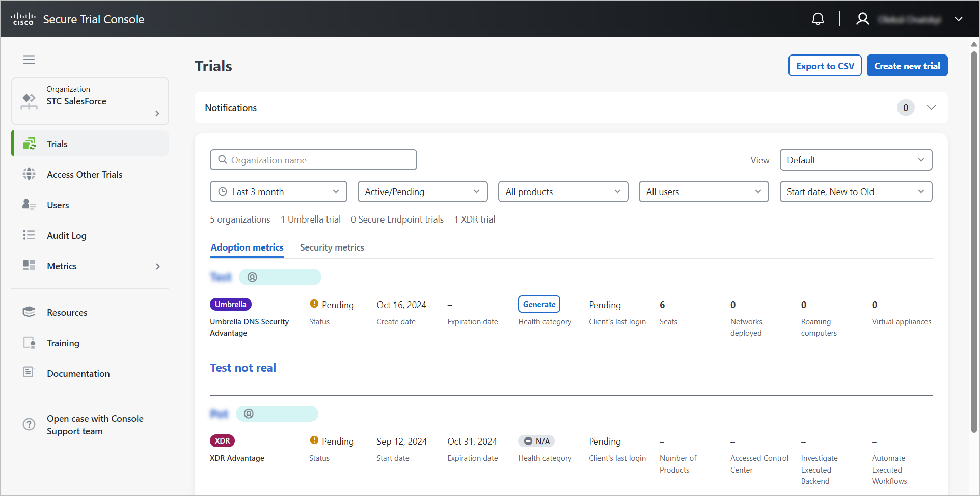Click the 5 organizations summary text

[x=240, y=219]
